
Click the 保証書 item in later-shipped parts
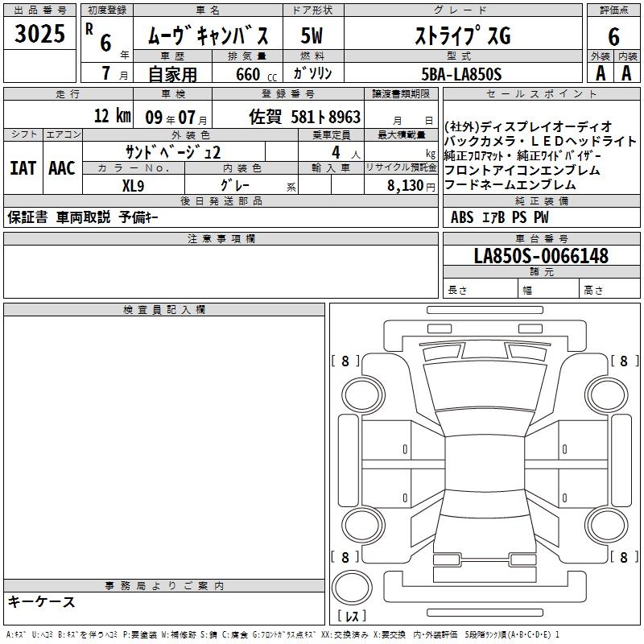[x=27, y=217]
